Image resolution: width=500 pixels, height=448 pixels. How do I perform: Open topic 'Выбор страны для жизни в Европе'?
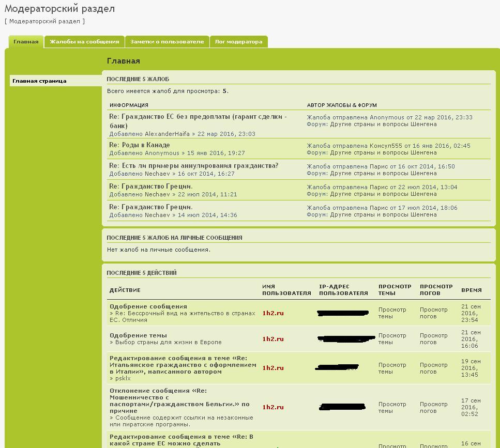pyautogui.click(x=168, y=342)
